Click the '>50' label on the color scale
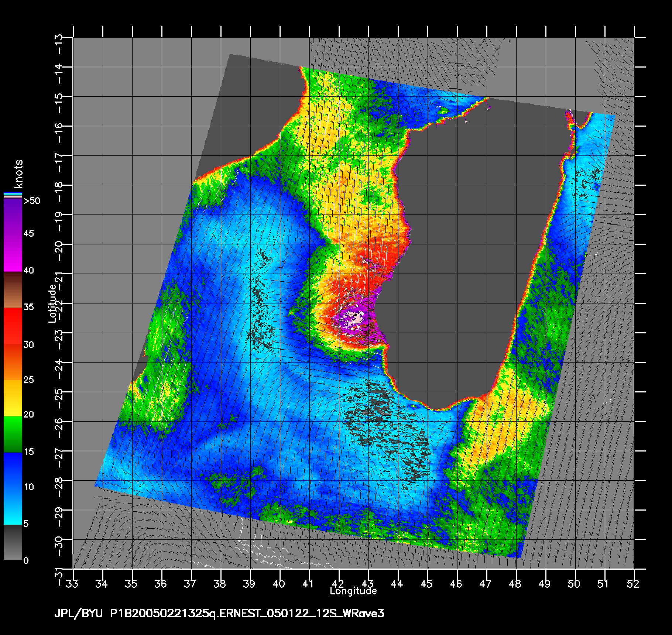Screen dimensions: 672x635 tap(32, 201)
